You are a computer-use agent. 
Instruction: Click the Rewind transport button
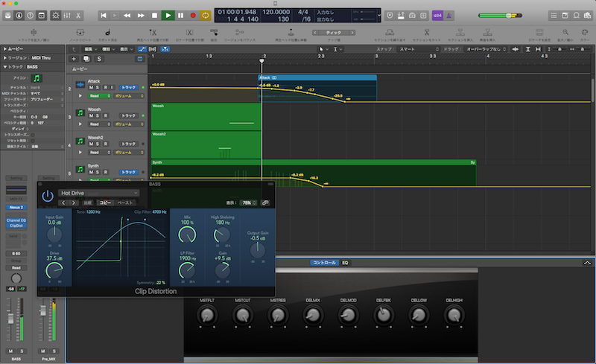[x=127, y=16]
